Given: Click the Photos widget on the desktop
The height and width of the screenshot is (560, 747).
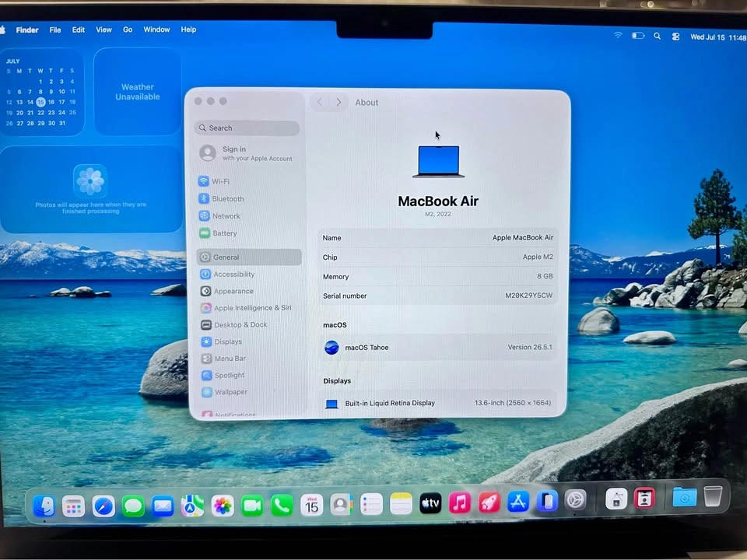Looking at the screenshot, I should tap(90, 190).
